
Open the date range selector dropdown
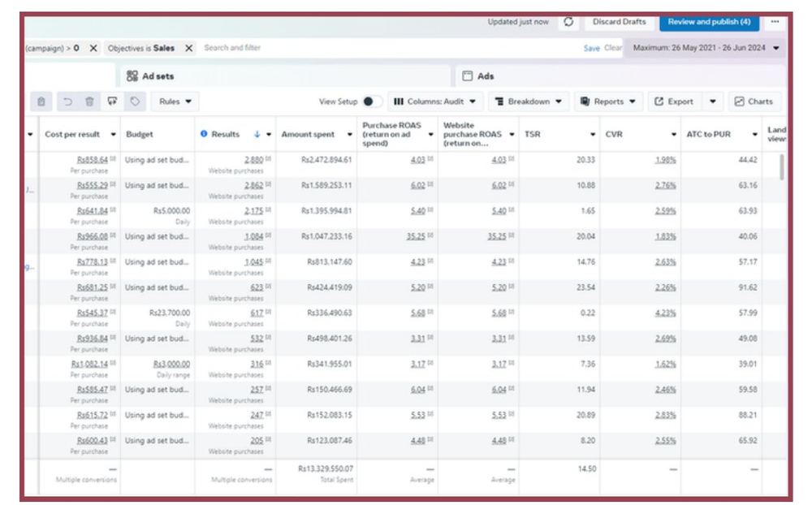706,48
